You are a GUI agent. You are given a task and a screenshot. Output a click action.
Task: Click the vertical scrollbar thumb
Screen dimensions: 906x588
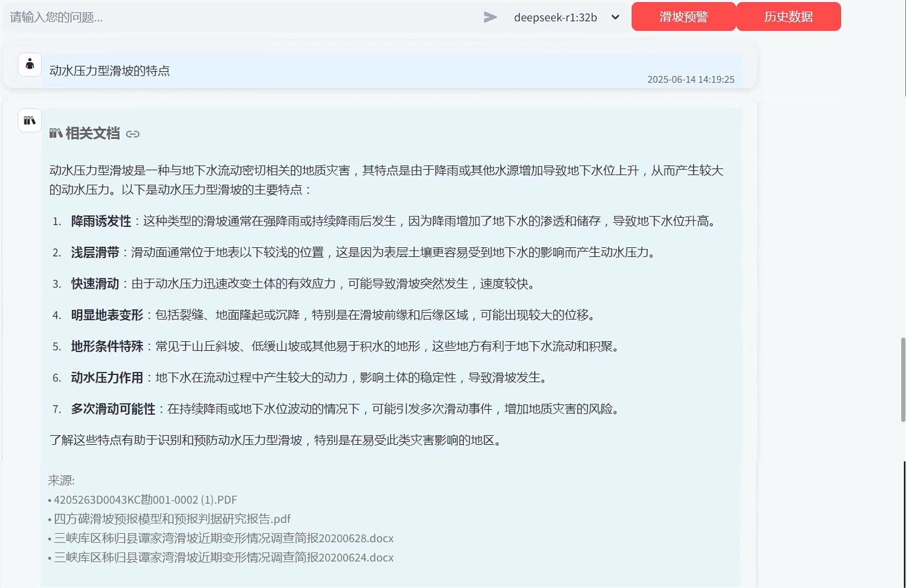click(x=903, y=379)
